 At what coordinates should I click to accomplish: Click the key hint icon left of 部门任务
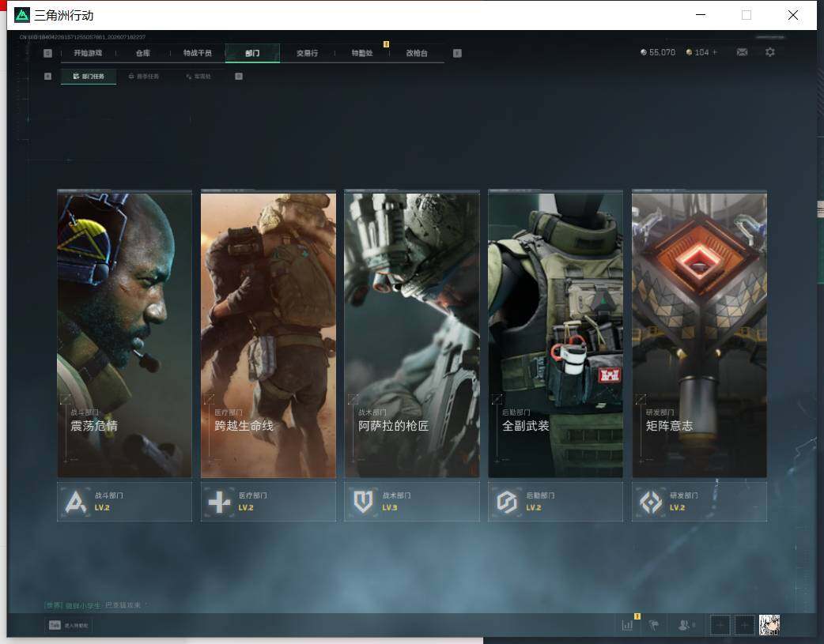tap(47, 76)
